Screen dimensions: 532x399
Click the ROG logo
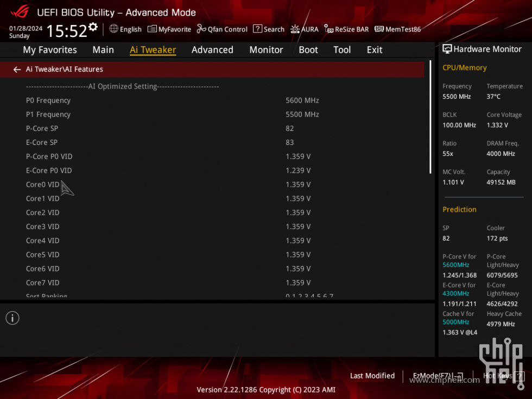(20, 11)
